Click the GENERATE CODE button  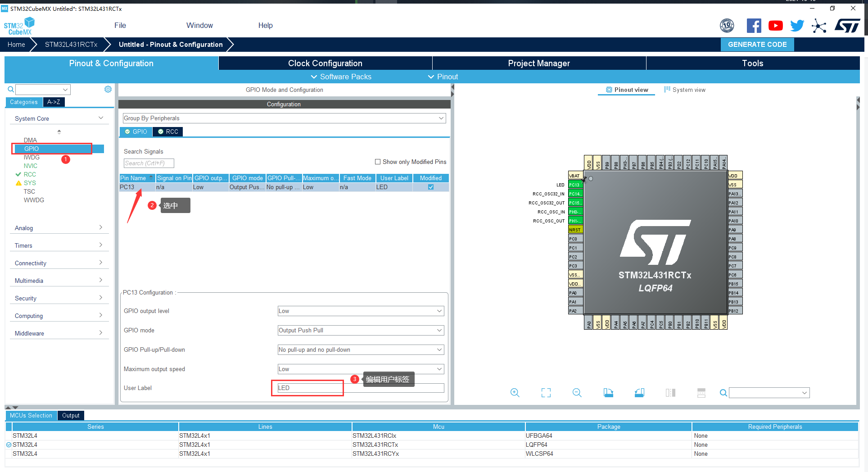[757, 44]
